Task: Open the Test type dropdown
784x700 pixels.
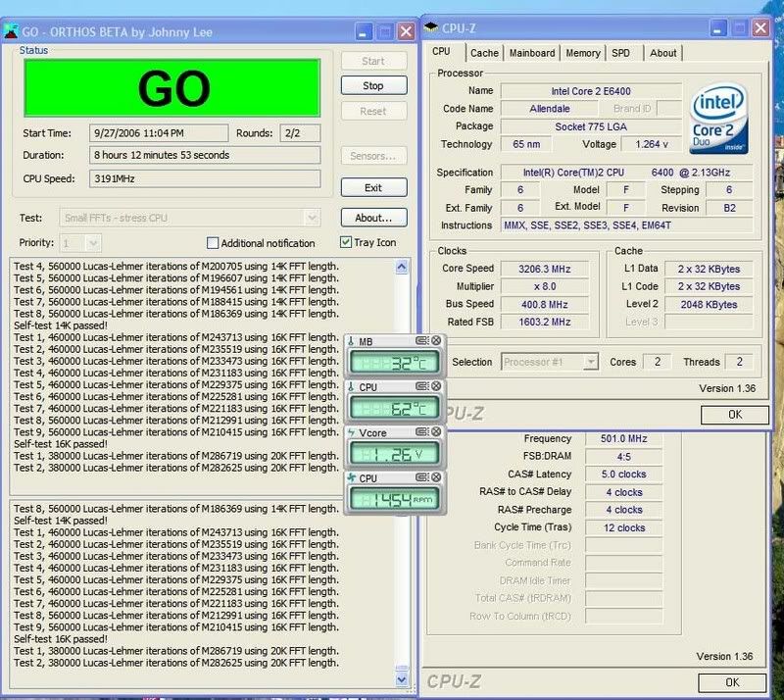Action: [312, 218]
